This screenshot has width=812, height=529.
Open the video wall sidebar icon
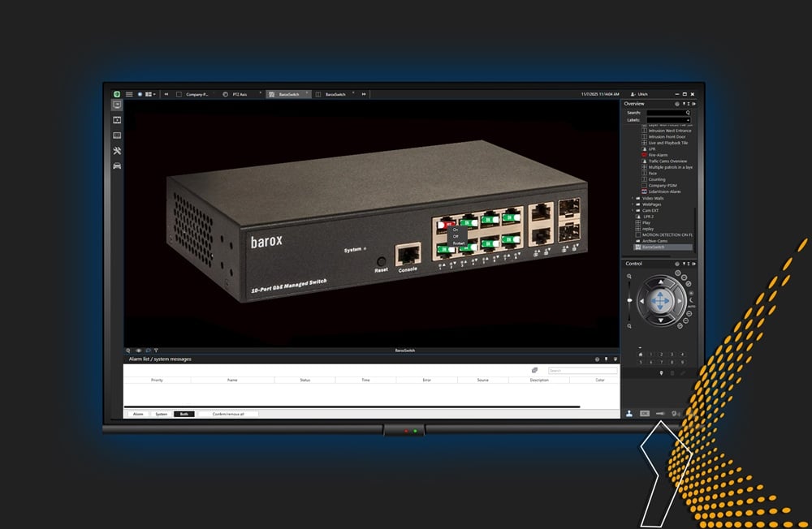point(117,135)
